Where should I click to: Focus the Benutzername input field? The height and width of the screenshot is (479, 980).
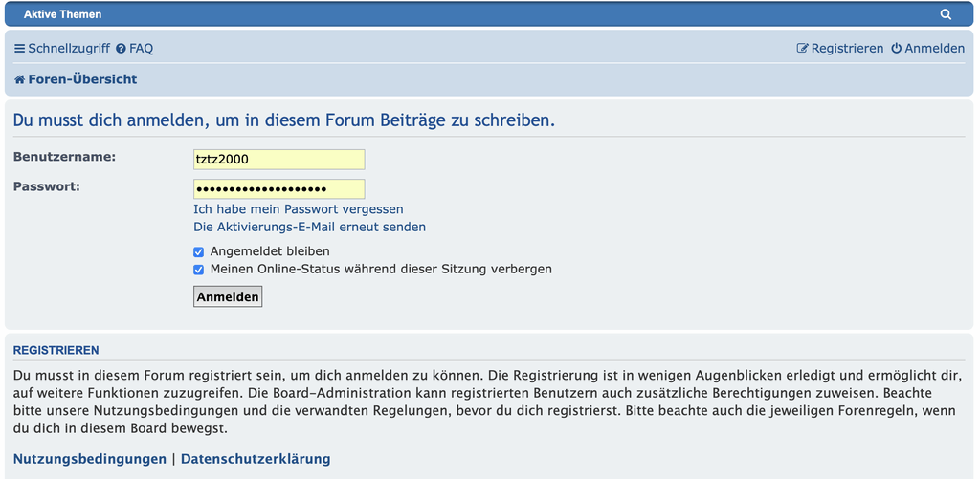279,160
